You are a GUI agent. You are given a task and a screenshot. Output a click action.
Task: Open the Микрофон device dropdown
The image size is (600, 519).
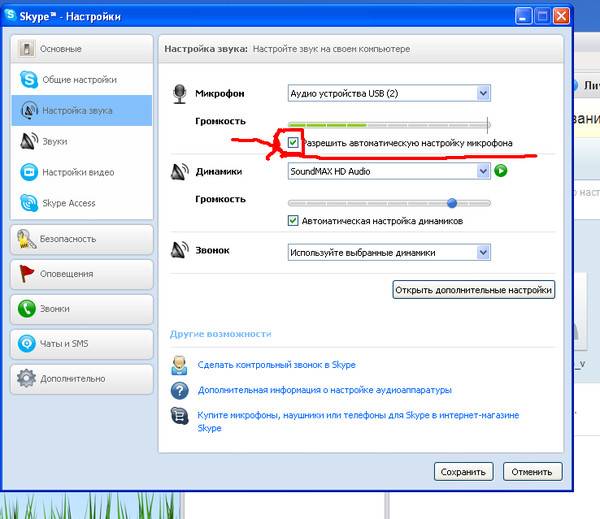(x=389, y=93)
